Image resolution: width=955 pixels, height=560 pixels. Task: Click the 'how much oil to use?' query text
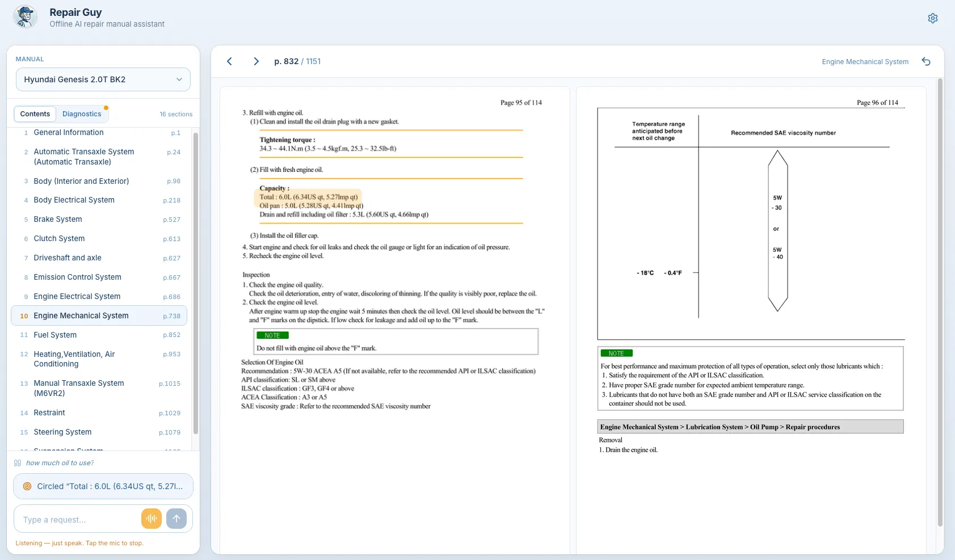60,463
